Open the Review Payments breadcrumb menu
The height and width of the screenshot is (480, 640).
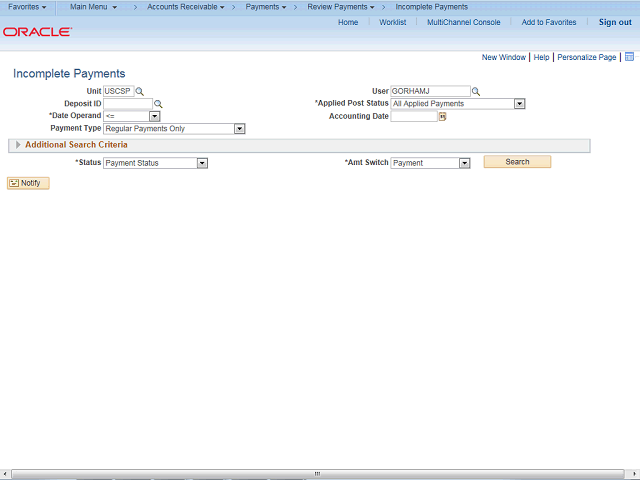(x=341, y=7)
